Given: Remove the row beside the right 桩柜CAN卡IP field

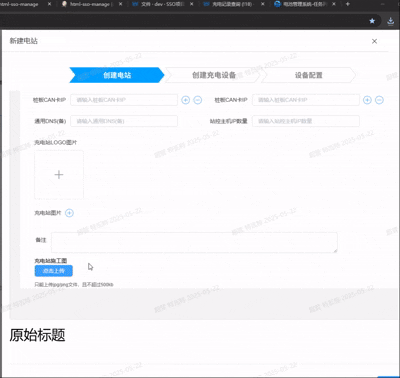Looking at the screenshot, I should [379, 100].
